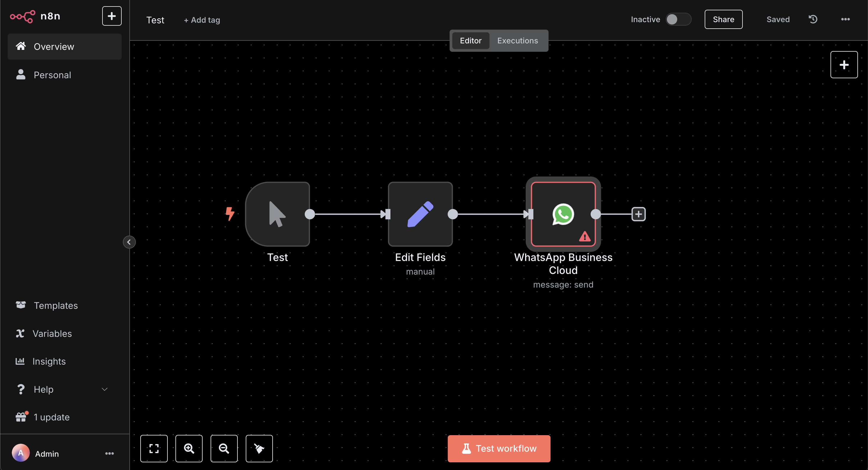Click the tidy up workflow broom button
This screenshot has height=470, width=868.
(259, 448)
